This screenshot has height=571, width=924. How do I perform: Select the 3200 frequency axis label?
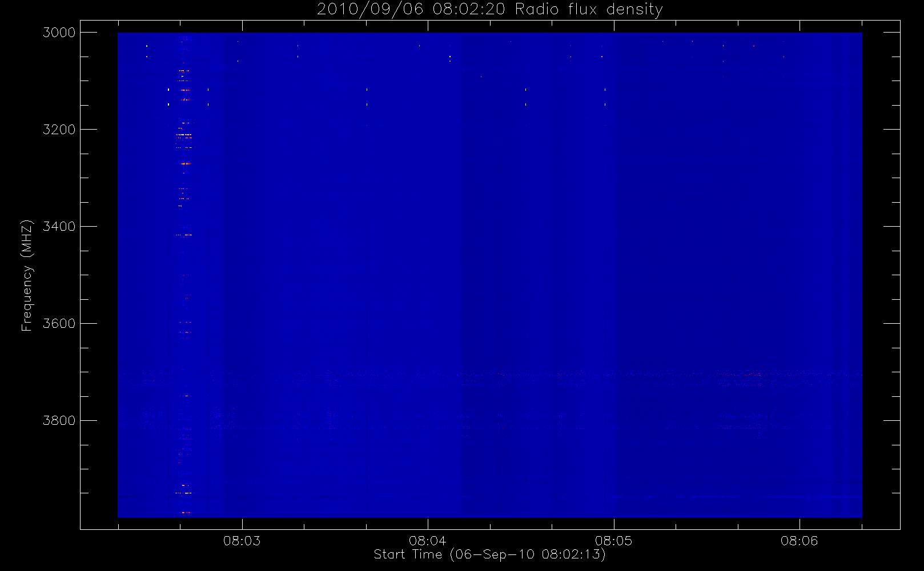click(59, 130)
